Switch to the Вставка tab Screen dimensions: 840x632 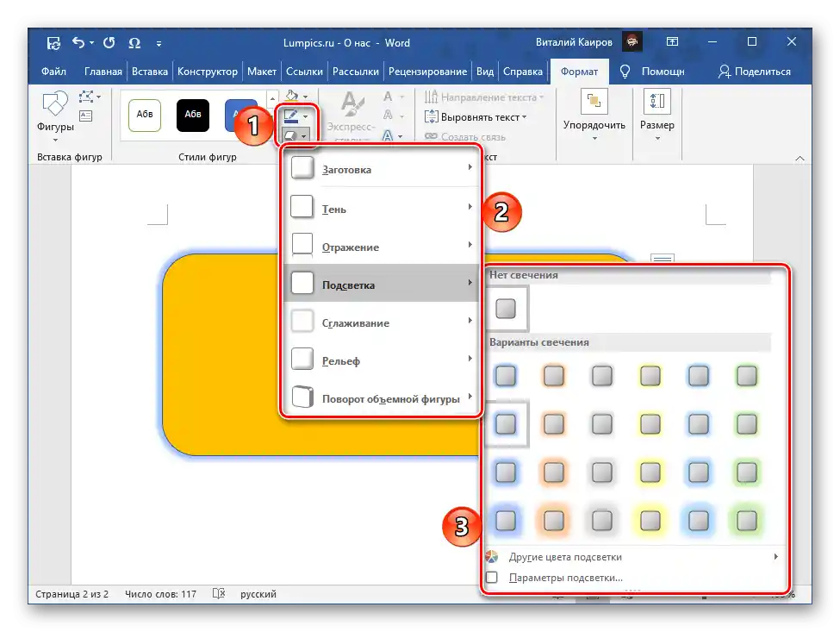[149, 72]
